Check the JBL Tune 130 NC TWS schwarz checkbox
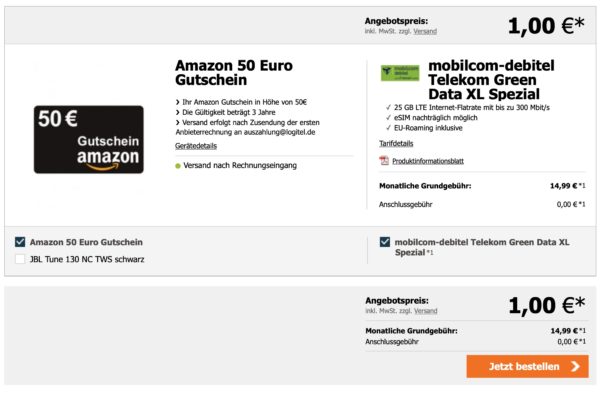Screen dimensions: 600x393 tap(20, 259)
